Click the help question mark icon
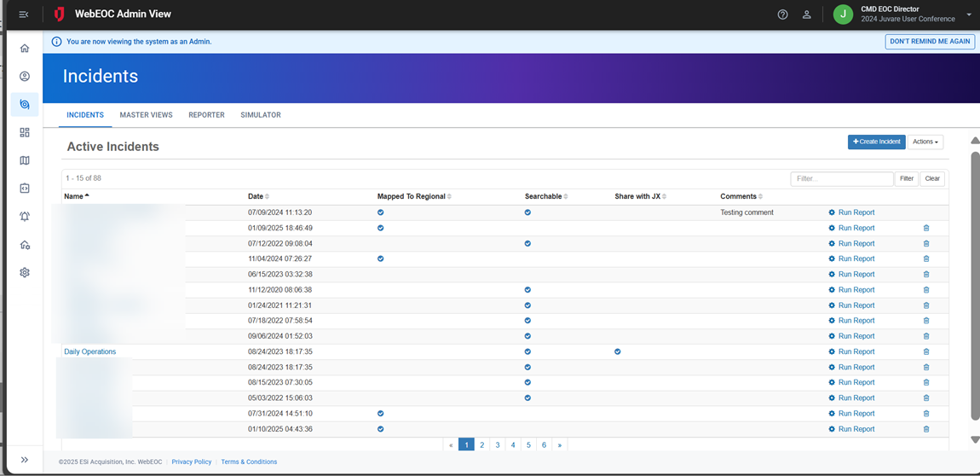980x476 pixels. point(782,15)
